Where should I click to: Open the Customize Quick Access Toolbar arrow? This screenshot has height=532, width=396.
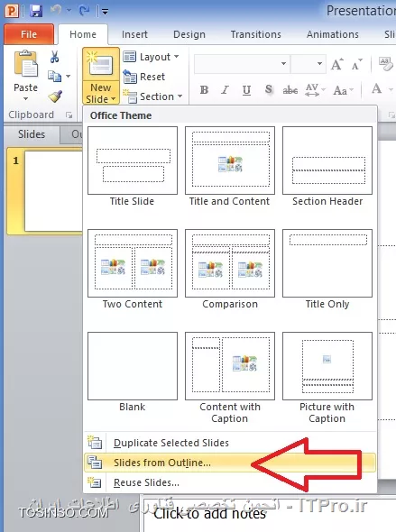click(105, 12)
